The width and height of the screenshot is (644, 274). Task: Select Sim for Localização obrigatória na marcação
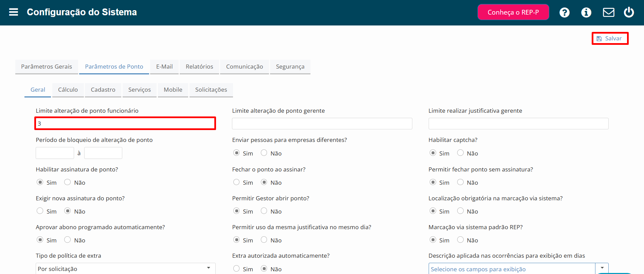coord(433,211)
